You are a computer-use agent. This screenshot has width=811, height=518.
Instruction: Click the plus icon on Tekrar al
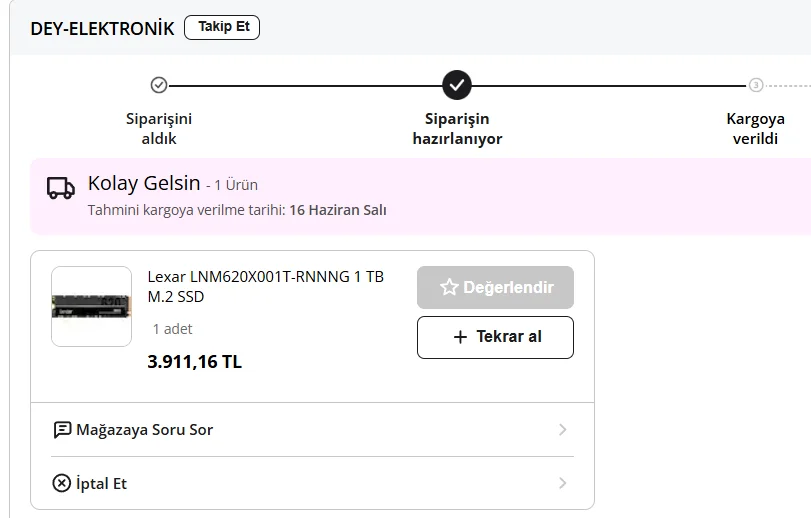(x=460, y=337)
